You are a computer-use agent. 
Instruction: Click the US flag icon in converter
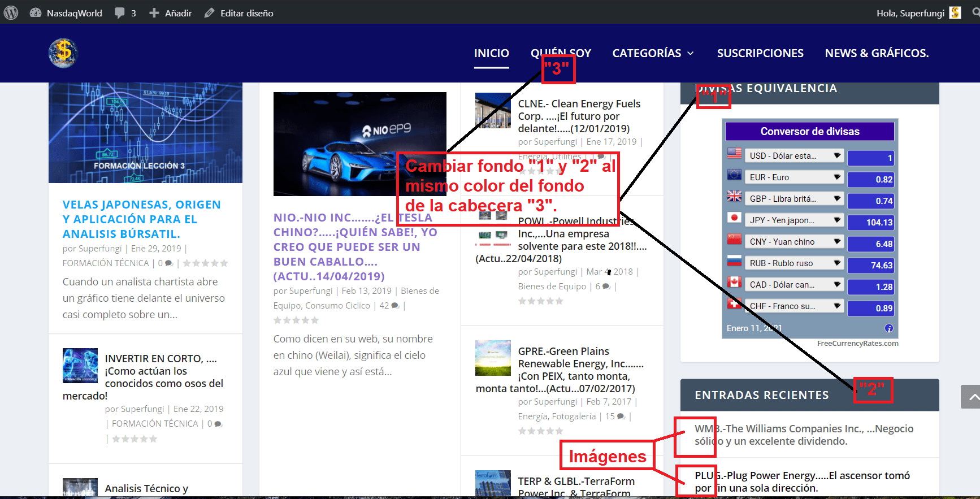click(x=734, y=153)
